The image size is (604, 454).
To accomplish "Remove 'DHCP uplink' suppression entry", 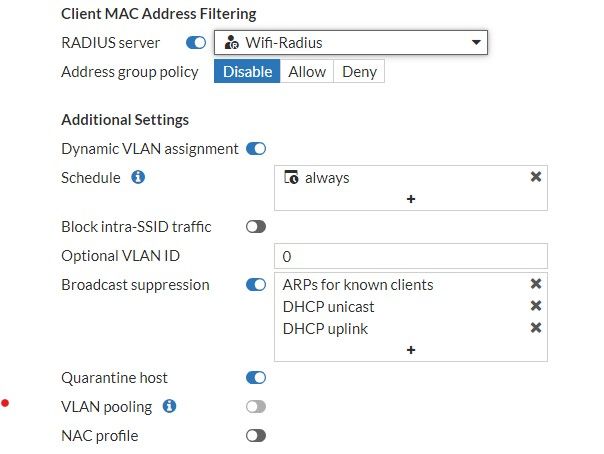I will [535, 328].
